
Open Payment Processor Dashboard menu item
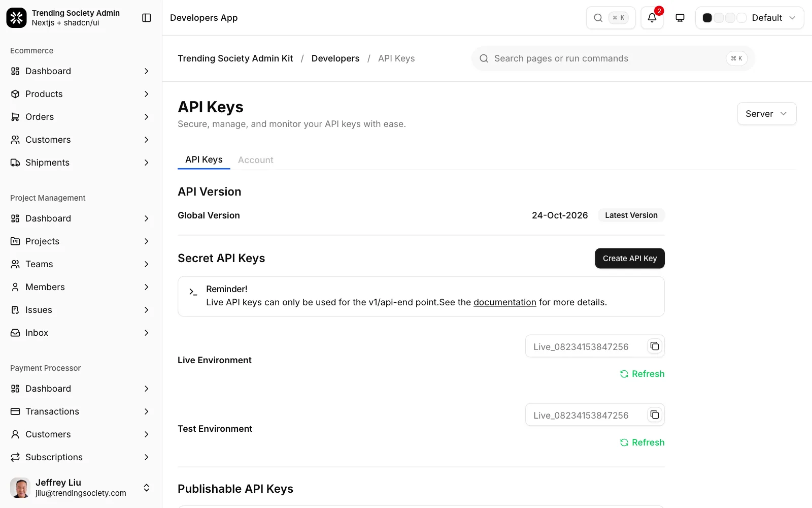(81, 389)
